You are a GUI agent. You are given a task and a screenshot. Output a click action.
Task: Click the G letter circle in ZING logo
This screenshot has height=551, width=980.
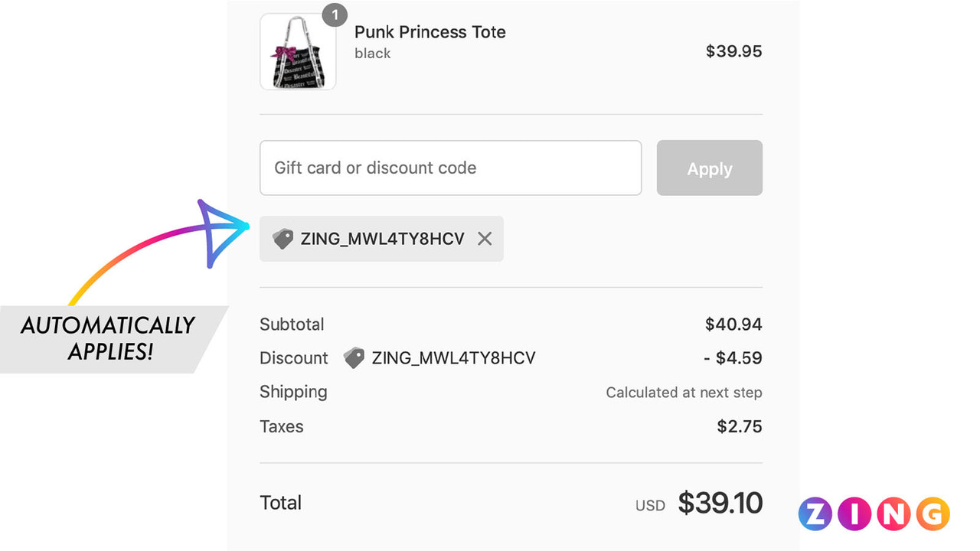click(x=933, y=514)
